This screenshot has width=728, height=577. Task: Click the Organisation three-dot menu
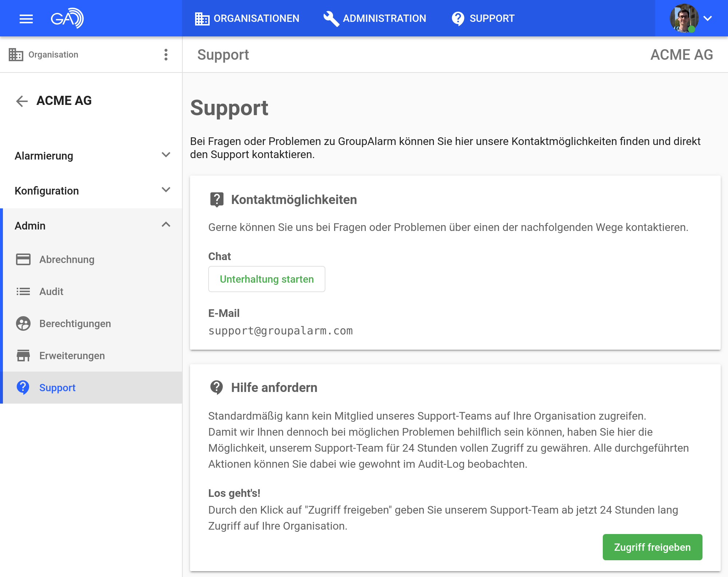166,55
